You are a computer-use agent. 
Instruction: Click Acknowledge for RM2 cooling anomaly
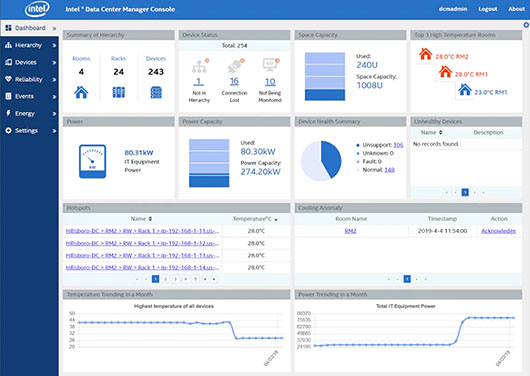tap(499, 231)
